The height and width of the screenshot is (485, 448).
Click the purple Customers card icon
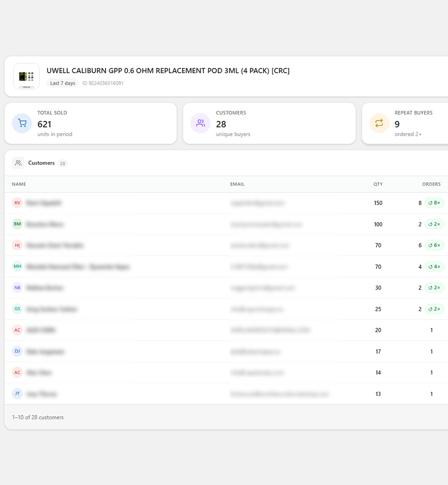[x=201, y=123]
